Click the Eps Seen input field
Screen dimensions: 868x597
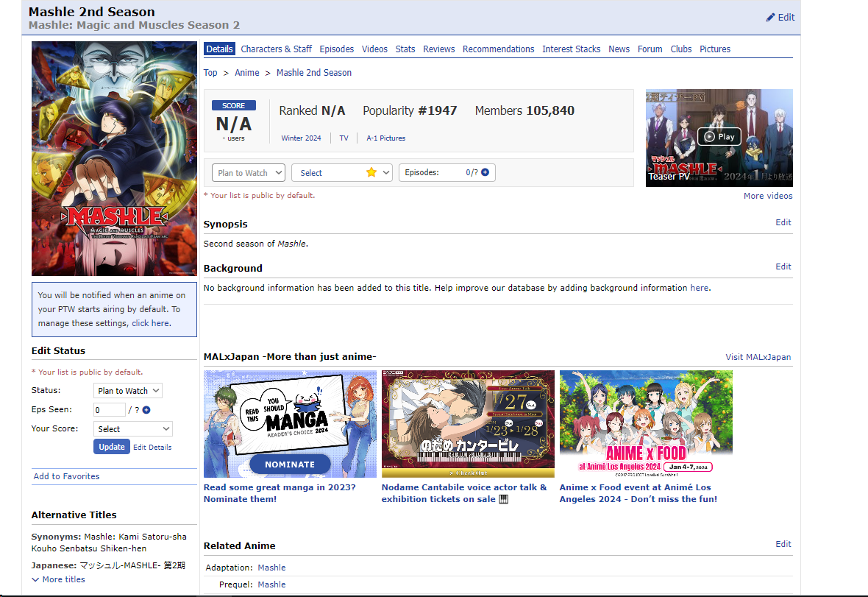[x=109, y=410]
